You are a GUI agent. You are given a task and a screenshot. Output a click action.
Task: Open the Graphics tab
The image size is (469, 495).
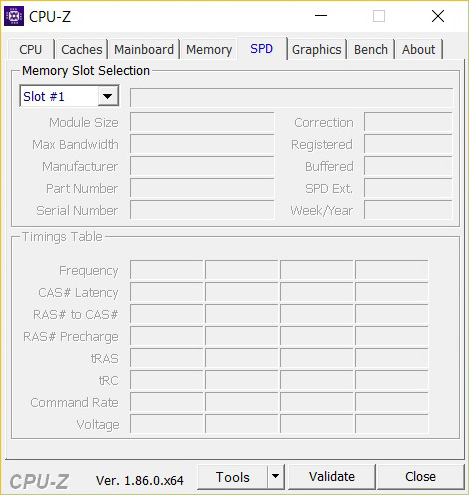pyautogui.click(x=317, y=50)
